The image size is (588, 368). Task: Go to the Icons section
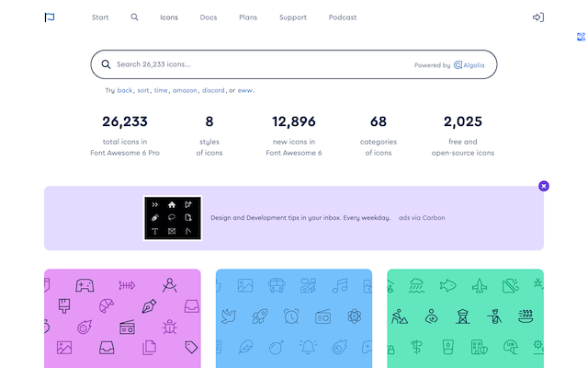point(169,17)
